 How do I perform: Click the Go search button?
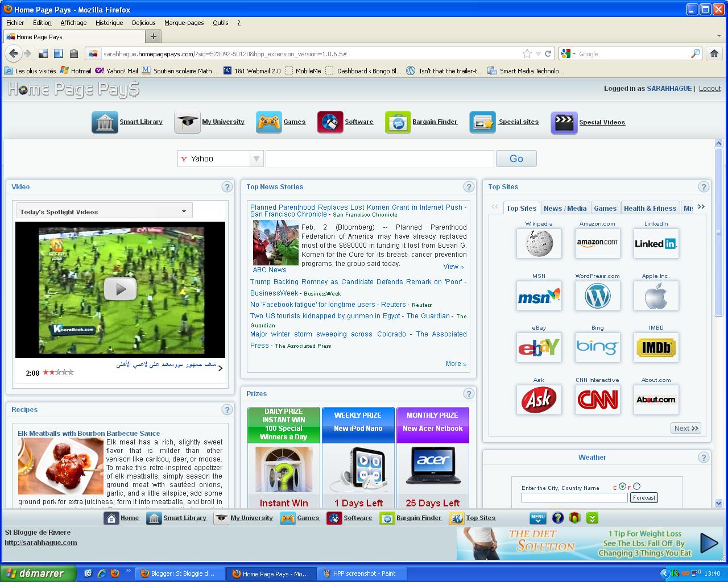tap(516, 159)
